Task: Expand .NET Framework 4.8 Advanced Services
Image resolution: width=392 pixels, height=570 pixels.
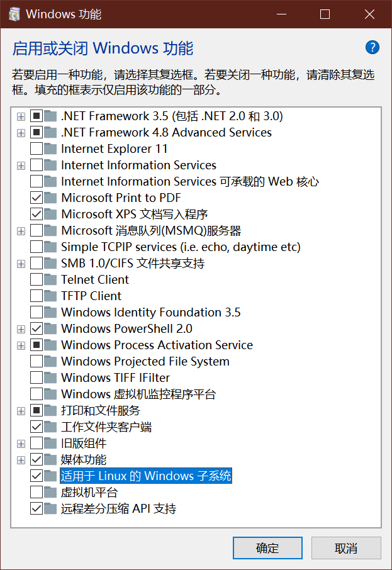Action: pyautogui.click(x=21, y=133)
